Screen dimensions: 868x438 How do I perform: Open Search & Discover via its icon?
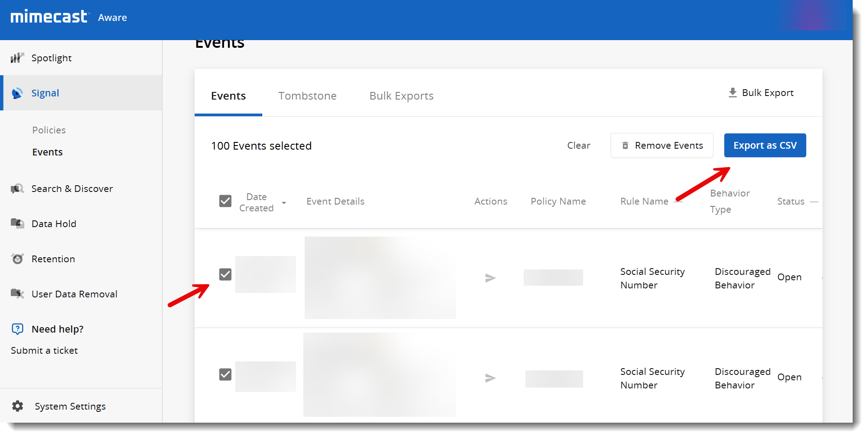tap(17, 189)
